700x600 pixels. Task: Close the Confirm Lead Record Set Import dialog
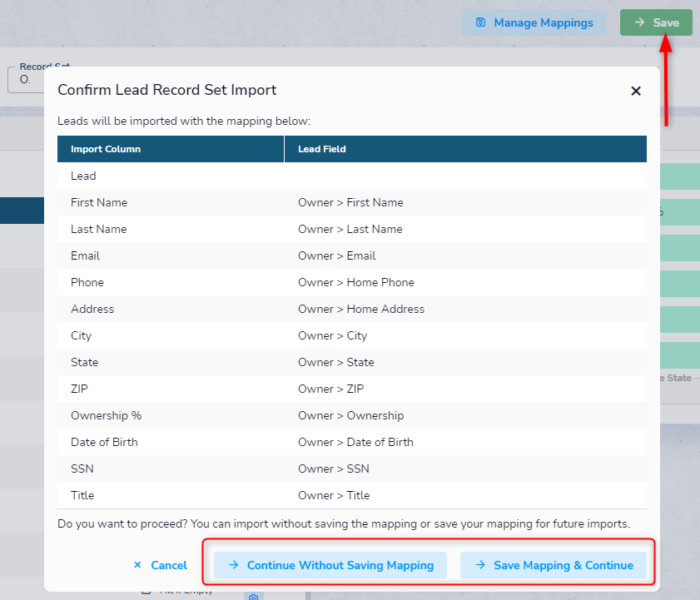point(636,91)
